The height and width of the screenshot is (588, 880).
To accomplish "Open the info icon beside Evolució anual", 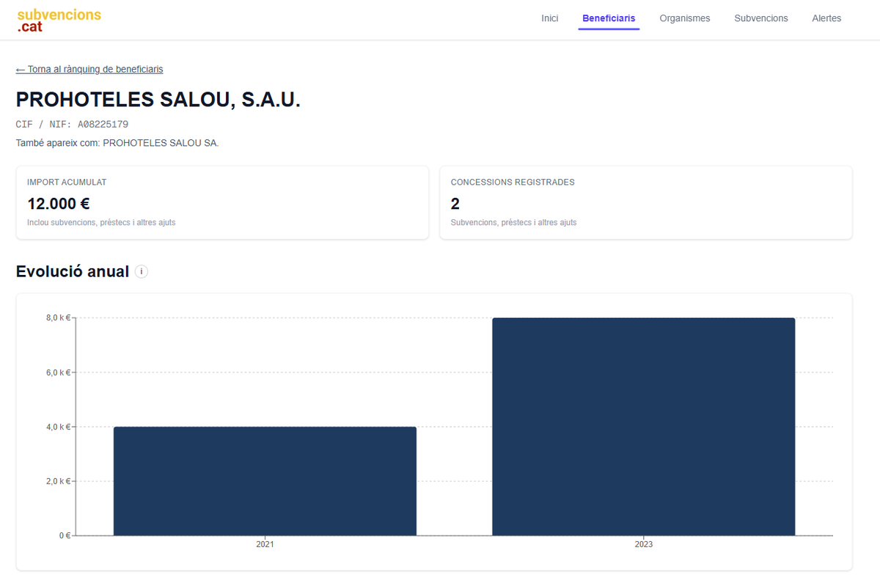I will 142,272.
